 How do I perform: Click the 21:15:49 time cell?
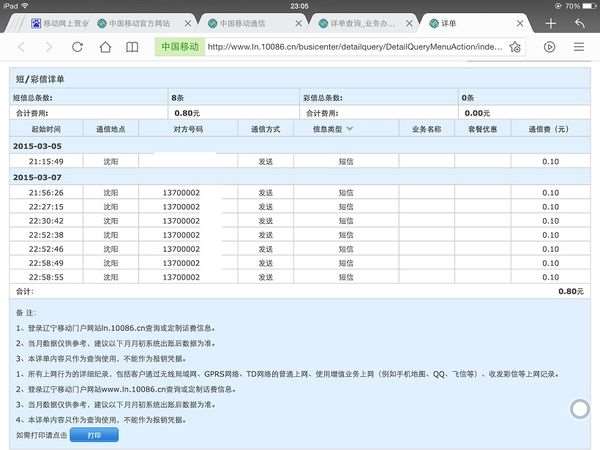tap(46, 161)
